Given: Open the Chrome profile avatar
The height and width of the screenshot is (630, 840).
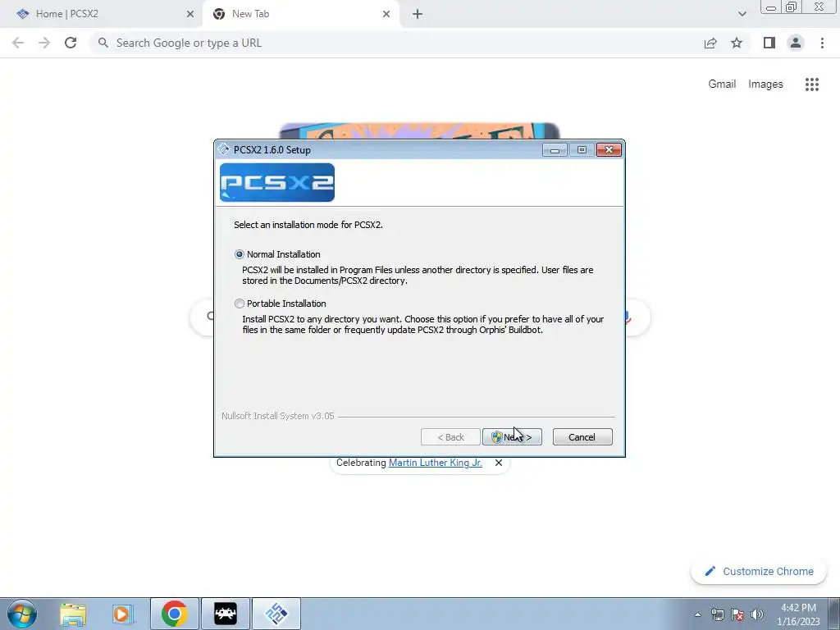Looking at the screenshot, I should point(796,43).
